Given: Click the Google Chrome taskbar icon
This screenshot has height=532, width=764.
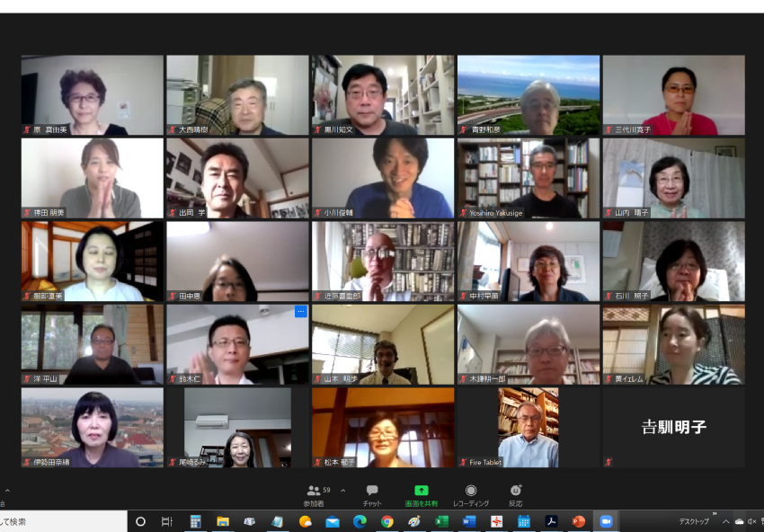Looking at the screenshot, I should pos(386,521).
